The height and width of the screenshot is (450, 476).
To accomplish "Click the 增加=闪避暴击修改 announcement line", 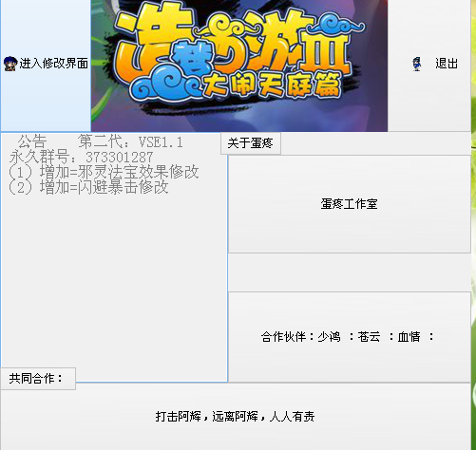I will point(88,187).
